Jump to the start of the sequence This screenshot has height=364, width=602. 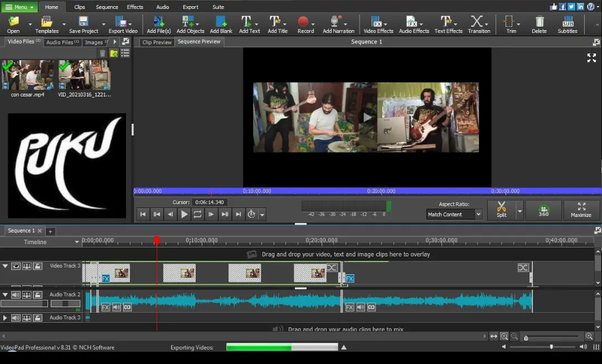(x=143, y=214)
